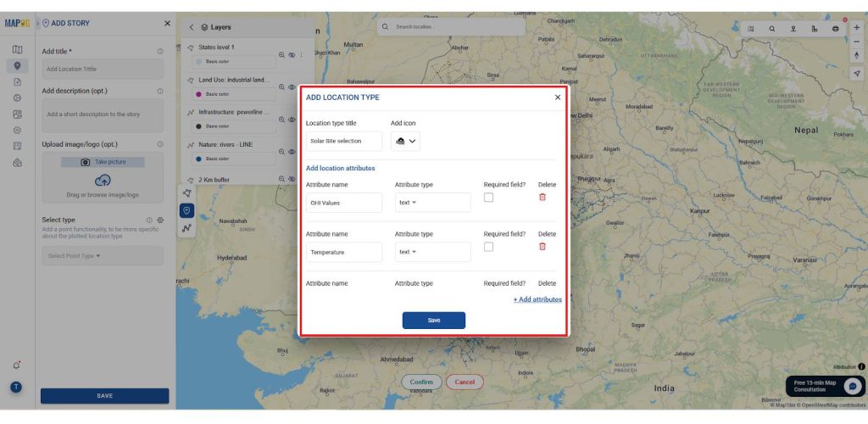Click the Search location box on map
The height and width of the screenshot is (424, 868).
(x=451, y=26)
